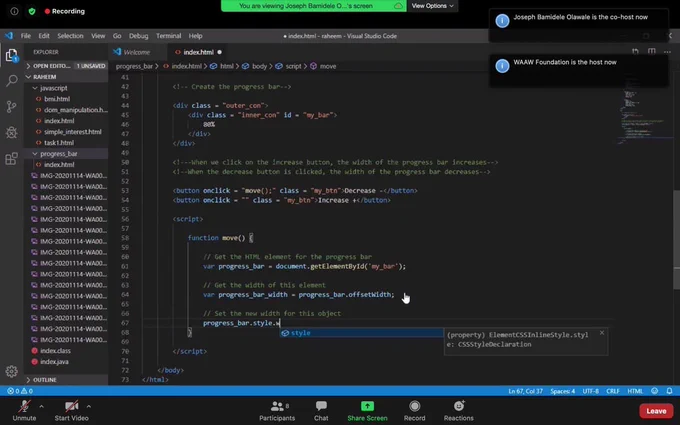Open the View Options dropdown

coord(432,6)
